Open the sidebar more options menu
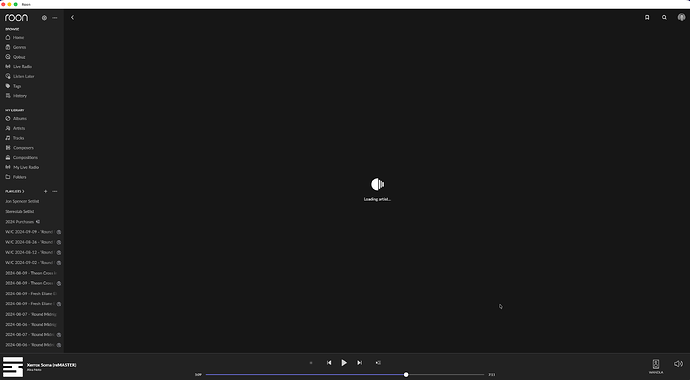Viewport: 690px width, 380px height. point(55,18)
